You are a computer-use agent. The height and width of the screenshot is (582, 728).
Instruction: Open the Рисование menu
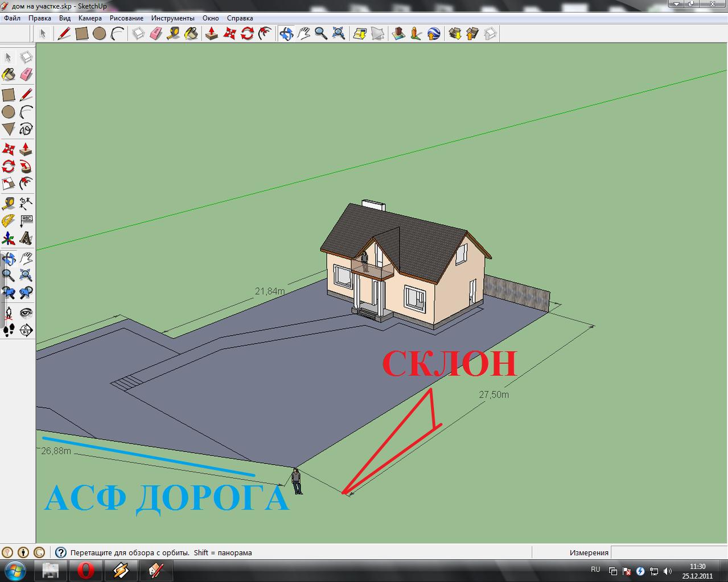pos(126,18)
